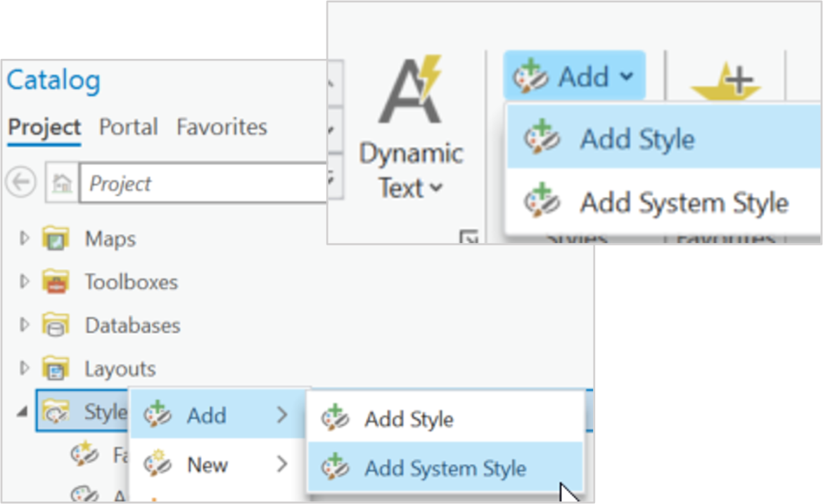823x504 pixels.
Task: Choose Add System Style in ribbon dropdown
Action: (682, 203)
